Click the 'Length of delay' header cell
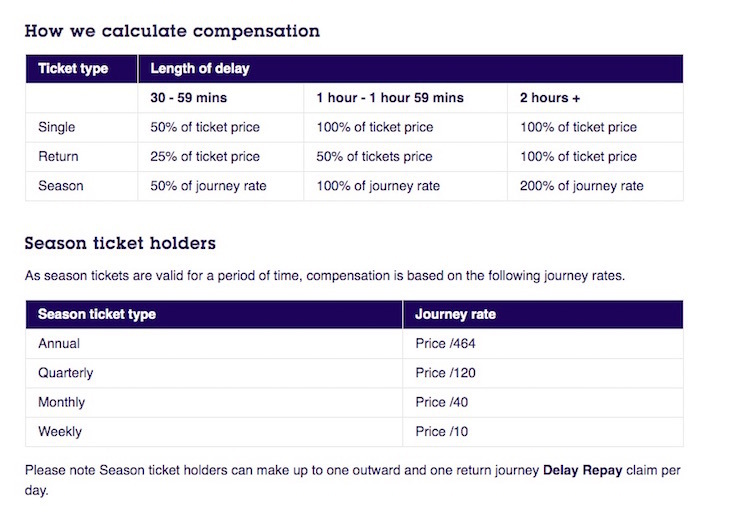This screenshot has height=515, width=730. (x=200, y=69)
